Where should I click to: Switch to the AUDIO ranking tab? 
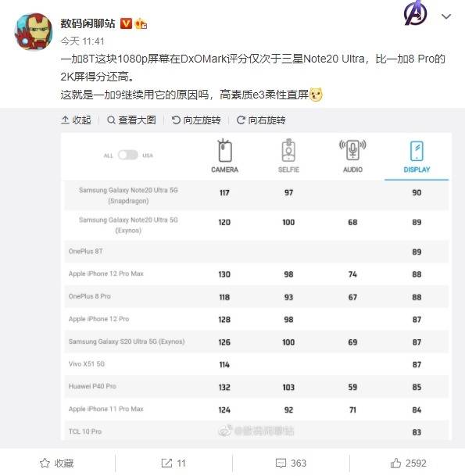pos(352,156)
